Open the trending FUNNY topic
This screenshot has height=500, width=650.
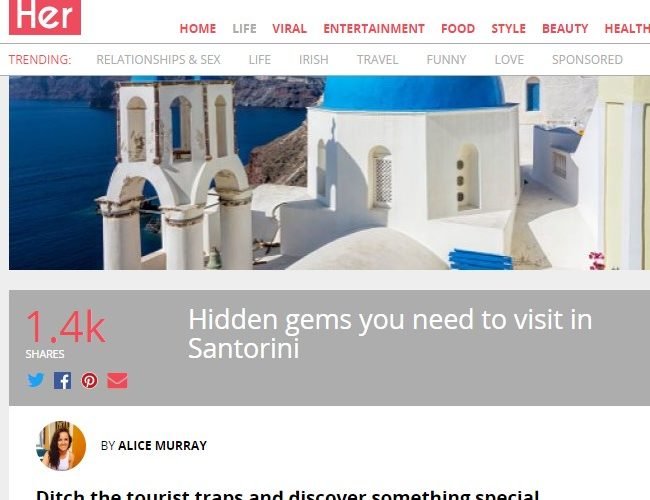tap(446, 60)
